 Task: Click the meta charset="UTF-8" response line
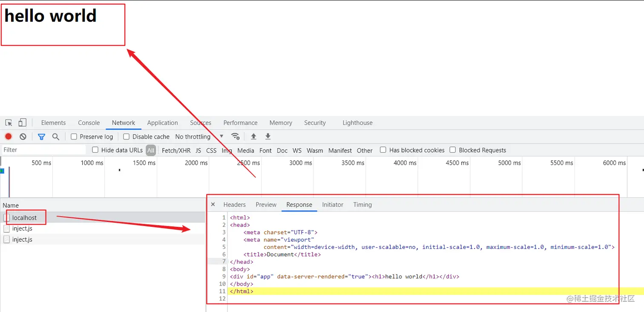point(281,232)
